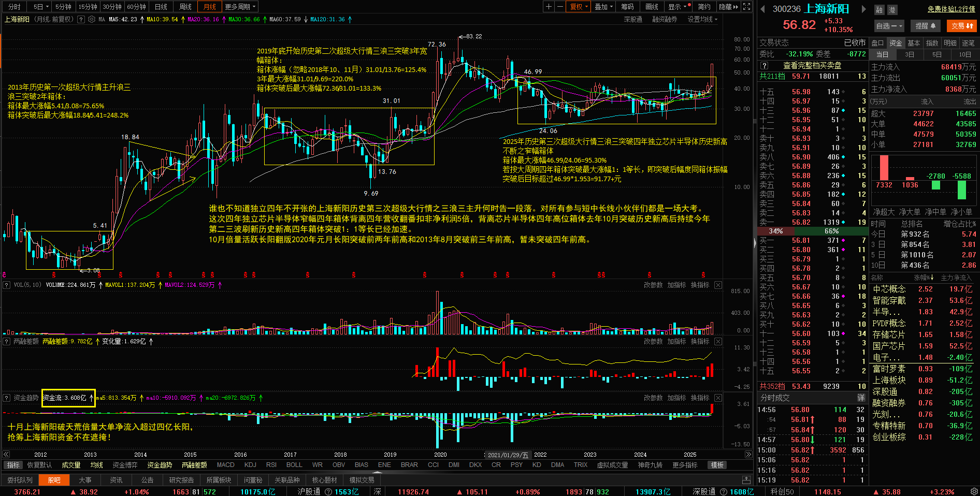Viewport: 980px width, 496px height.
Task: Toggle fullscreen chart icon
Action: (x=746, y=7)
